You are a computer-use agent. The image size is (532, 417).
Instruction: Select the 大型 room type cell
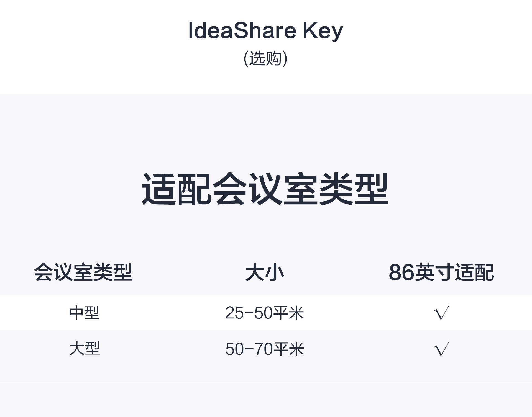[x=84, y=348]
